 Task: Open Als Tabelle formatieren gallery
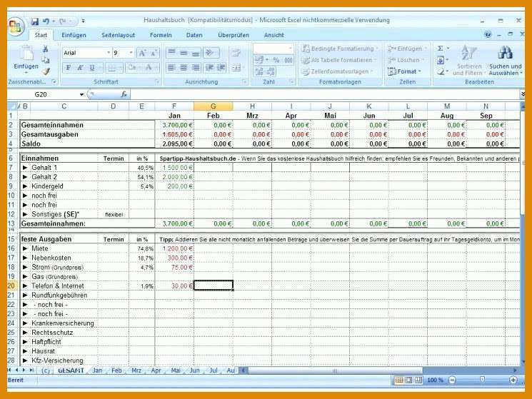tap(339, 60)
